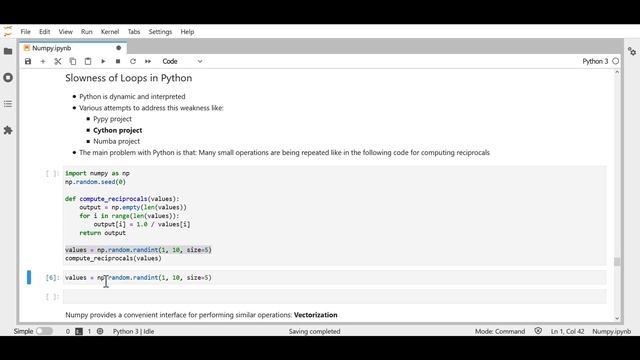Click 'Saving completed' status message
Viewport: 640px width, 360px height.
tap(314, 331)
